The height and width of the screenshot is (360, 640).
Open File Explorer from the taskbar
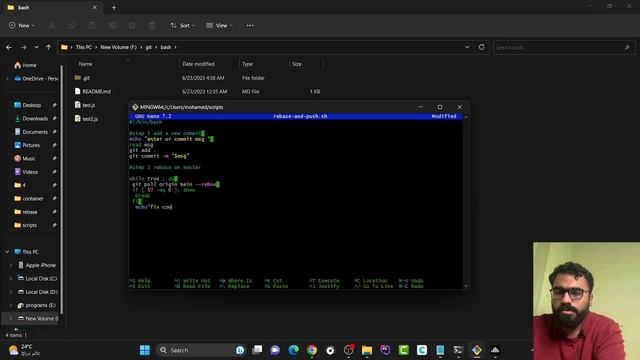point(367,350)
